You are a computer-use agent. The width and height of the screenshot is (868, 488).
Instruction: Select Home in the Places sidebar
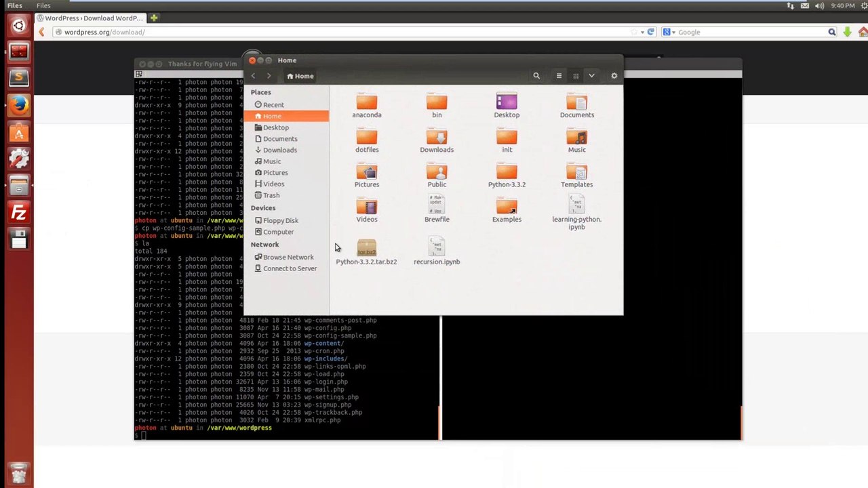[286, 116]
